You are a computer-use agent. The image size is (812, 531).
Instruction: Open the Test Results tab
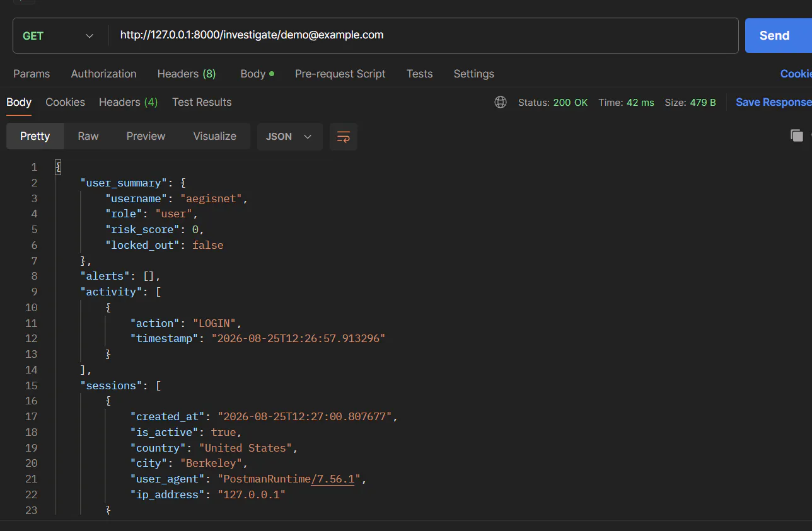[202, 102]
